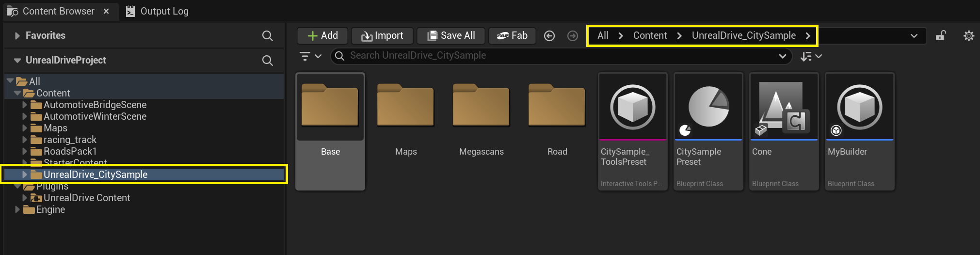Screen dimensions: 980x255
Task: Import assets with the Import button
Action: pyautogui.click(x=382, y=35)
